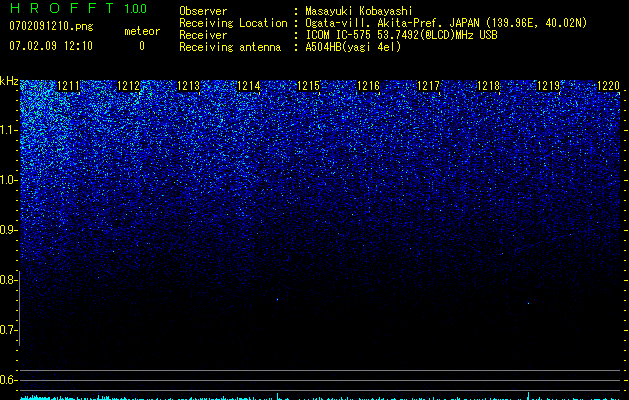Click the 0.6 kHz axis label

point(9,380)
